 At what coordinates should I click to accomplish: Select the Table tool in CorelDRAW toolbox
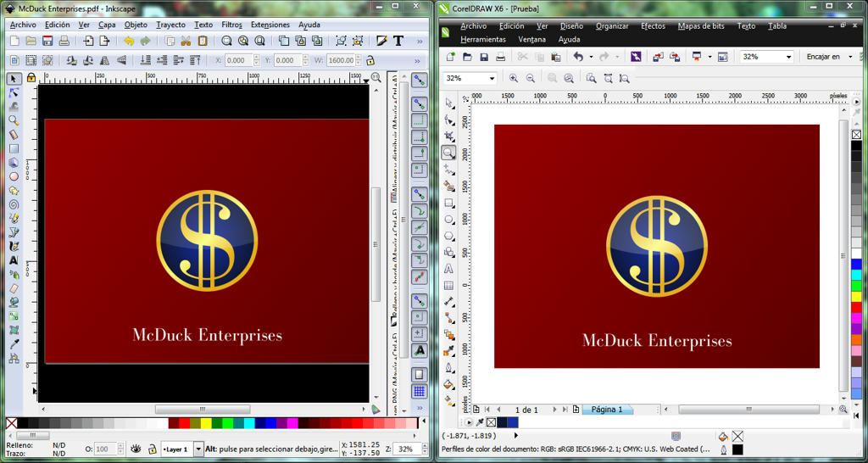pos(449,286)
